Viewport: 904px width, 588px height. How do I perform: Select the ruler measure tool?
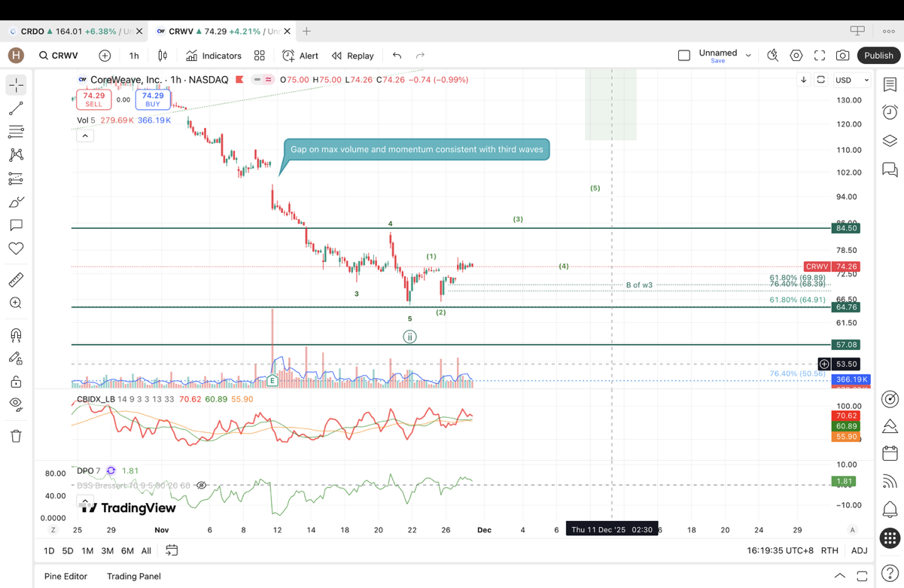pyautogui.click(x=16, y=280)
